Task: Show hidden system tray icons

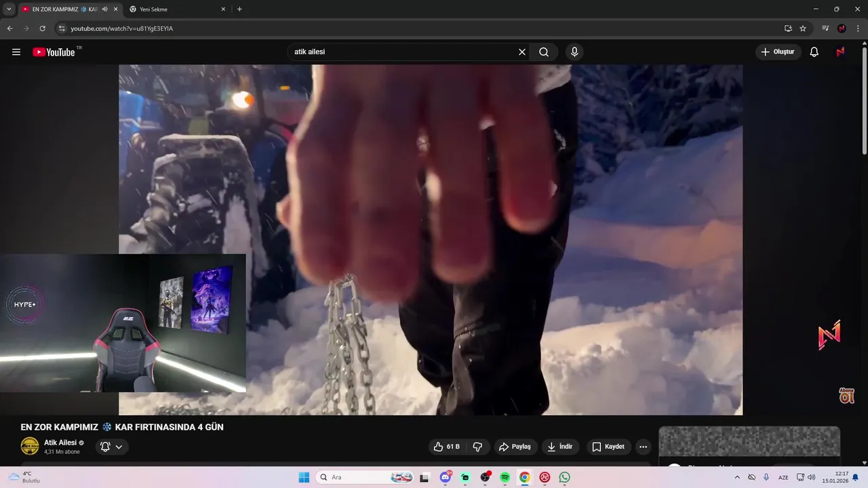Action: [x=737, y=477]
